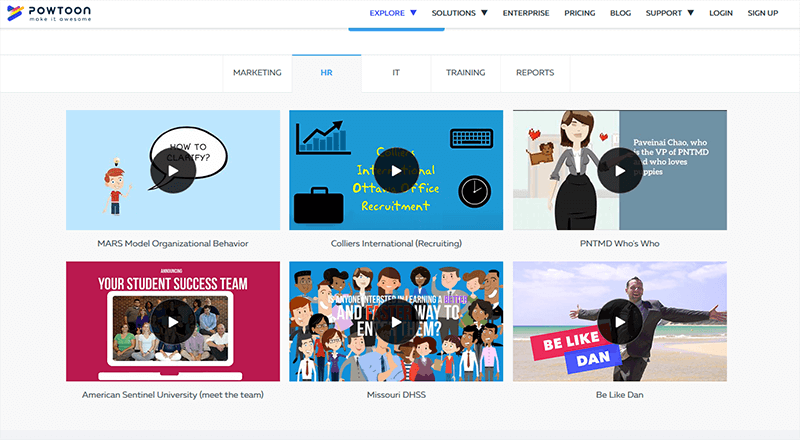Click the Colliers International (Recruiting) caption
The image size is (800, 440).
coord(396,243)
